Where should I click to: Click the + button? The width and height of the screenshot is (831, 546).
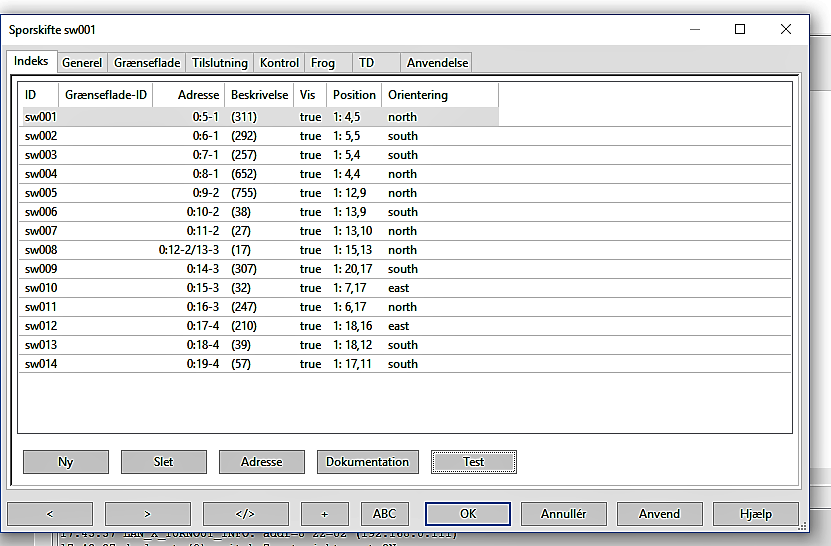[x=325, y=514]
